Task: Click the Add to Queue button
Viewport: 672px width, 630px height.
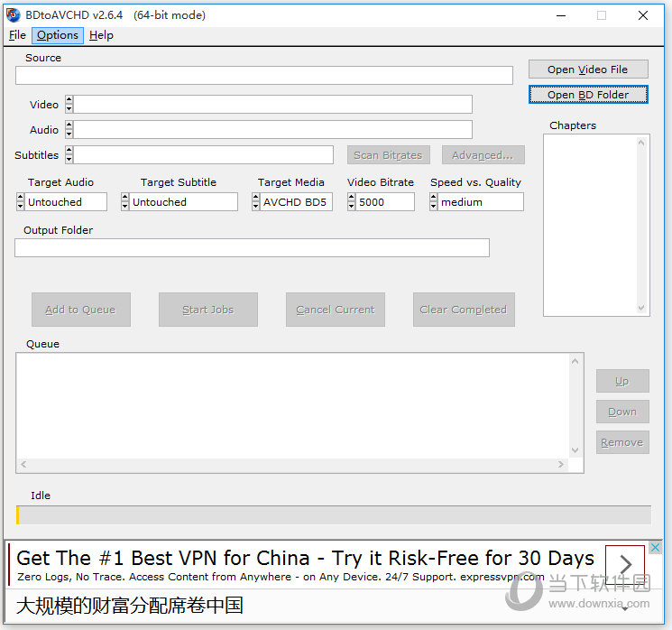Action: [81, 310]
